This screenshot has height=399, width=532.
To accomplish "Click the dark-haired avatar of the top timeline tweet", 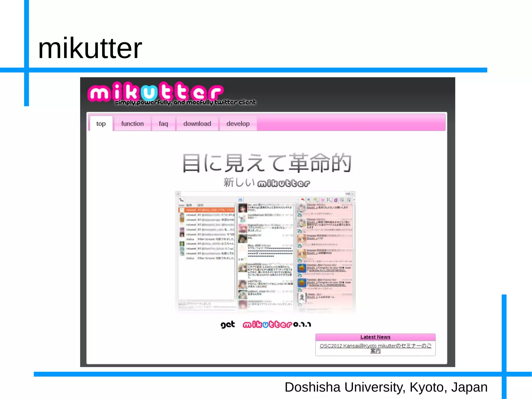I will 243,208.
